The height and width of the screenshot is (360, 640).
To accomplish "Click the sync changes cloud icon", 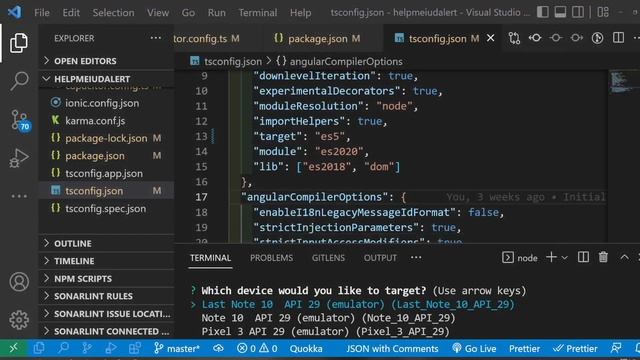I will click(x=218, y=349).
